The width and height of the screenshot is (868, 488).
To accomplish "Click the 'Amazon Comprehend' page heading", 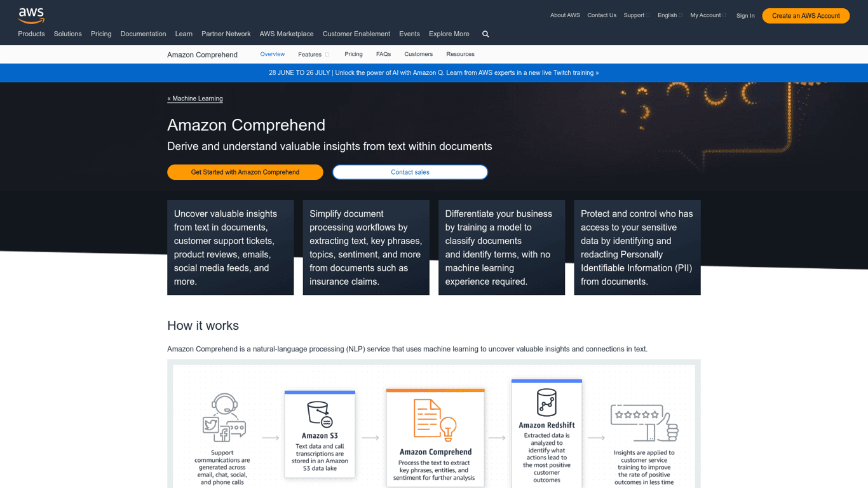I will click(x=246, y=125).
